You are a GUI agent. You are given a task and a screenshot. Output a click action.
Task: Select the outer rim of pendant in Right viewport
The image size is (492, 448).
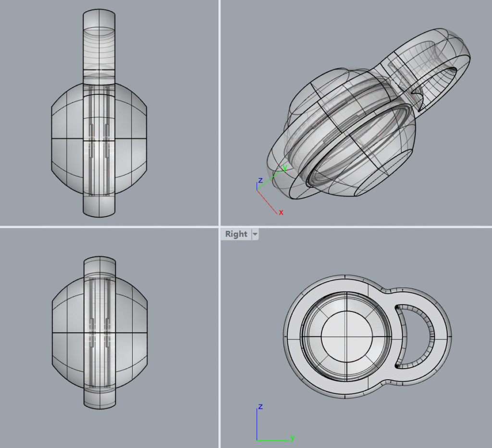tap(291, 336)
